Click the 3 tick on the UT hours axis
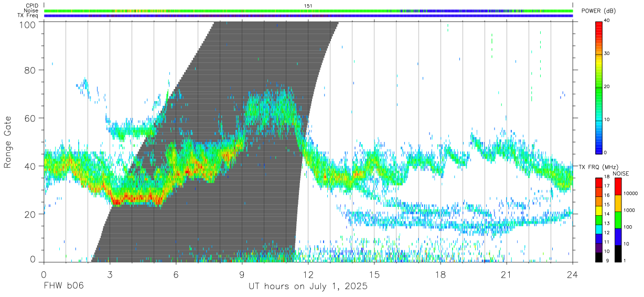Viewport: 644px width, 297px height. pos(110,274)
